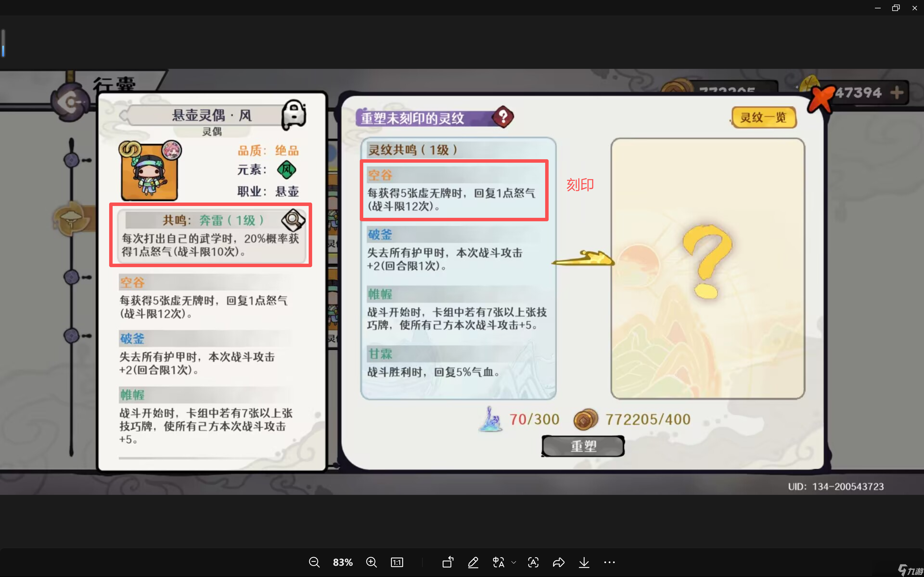Zoom in using the magnifier-plus icon
Screen dimensions: 924x577
tap(372, 562)
